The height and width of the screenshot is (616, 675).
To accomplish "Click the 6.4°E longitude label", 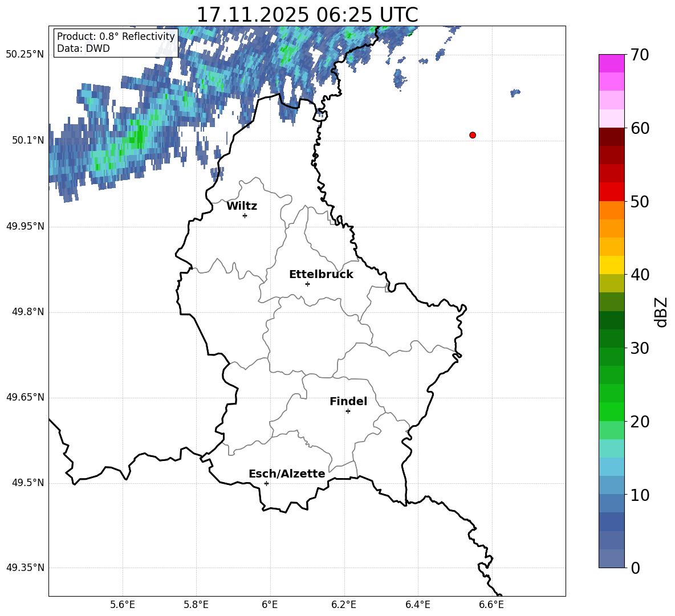I will [x=417, y=605].
